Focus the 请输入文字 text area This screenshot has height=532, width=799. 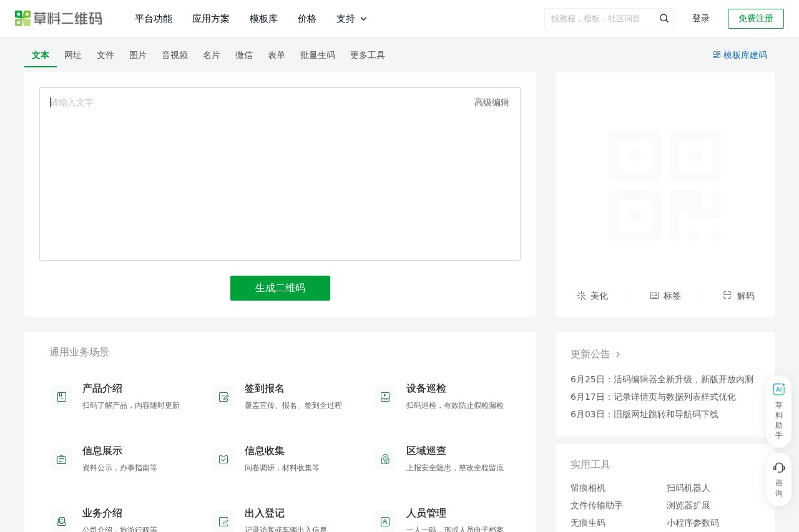pos(280,174)
